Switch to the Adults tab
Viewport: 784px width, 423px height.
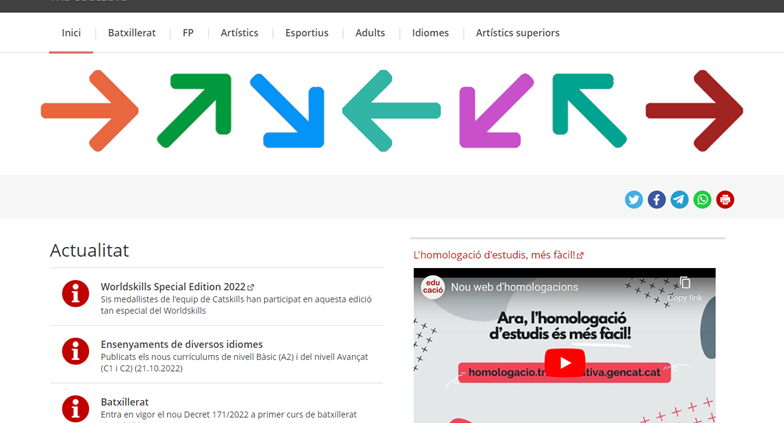[370, 33]
